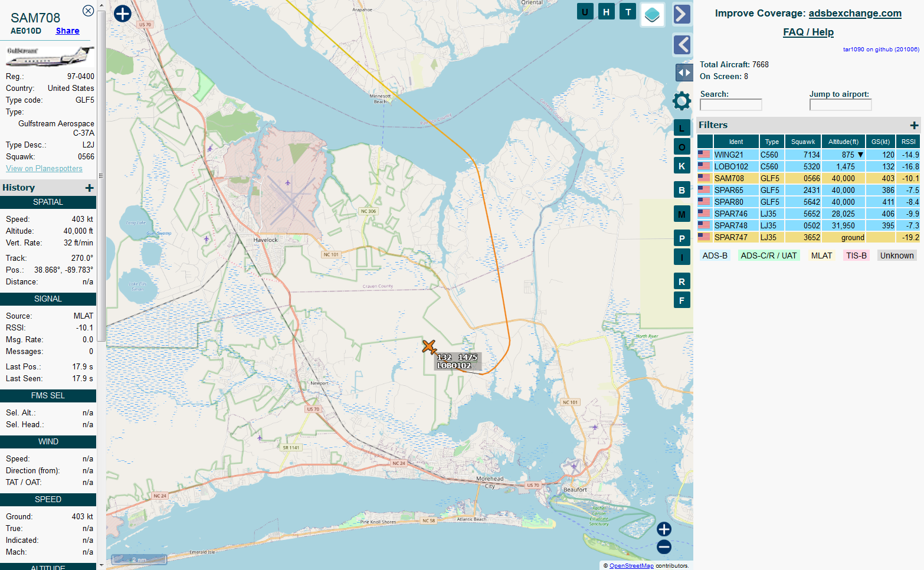
Task: Toggle the M map button
Action: [x=681, y=214]
